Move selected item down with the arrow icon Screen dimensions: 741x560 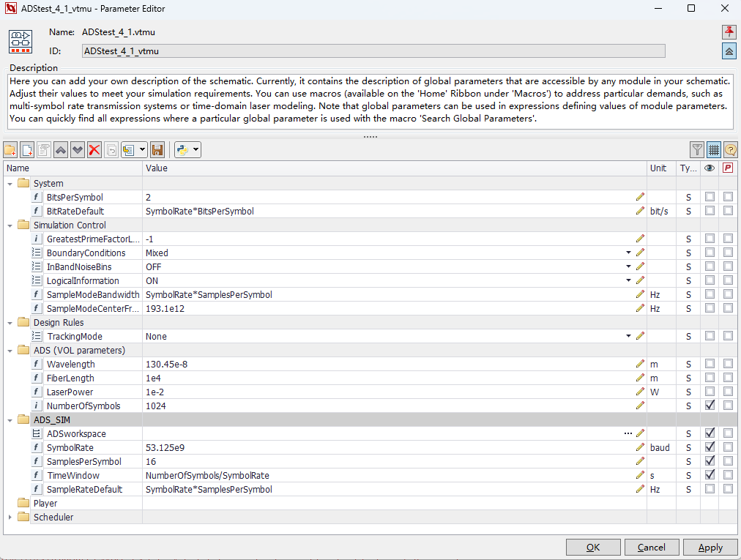coord(78,150)
